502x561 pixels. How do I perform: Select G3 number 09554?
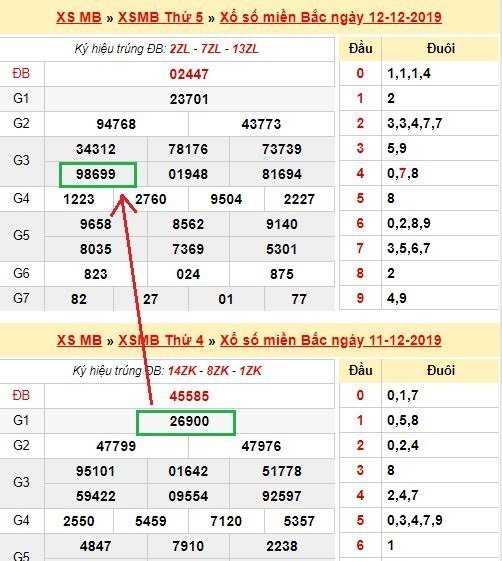188,496
